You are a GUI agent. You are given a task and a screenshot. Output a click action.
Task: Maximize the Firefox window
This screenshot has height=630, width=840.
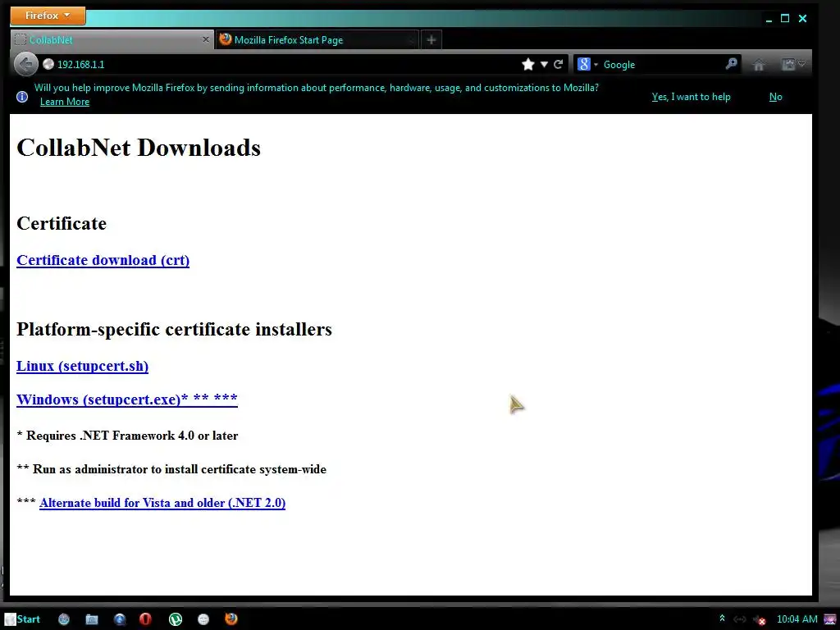(785, 18)
